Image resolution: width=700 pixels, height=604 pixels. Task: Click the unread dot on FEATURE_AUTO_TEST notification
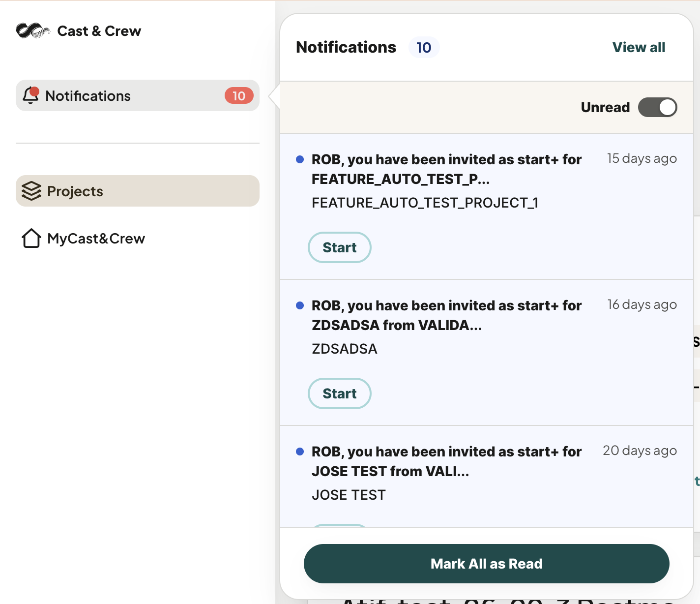pyautogui.click(x=300, y=159)
